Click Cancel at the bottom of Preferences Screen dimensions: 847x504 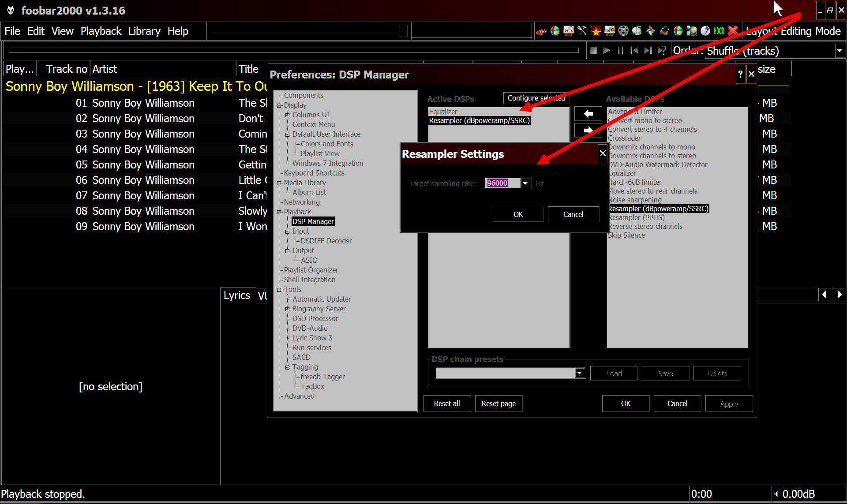click(x=677, y=403)
